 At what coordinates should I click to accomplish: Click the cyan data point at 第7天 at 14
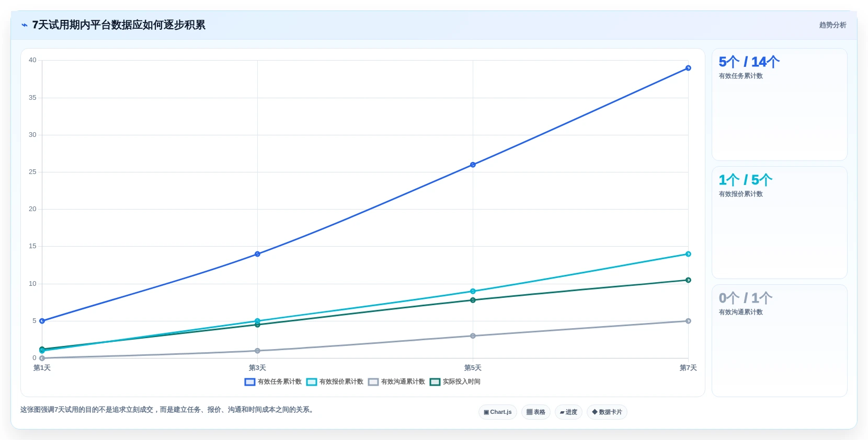click(x=688, y=254)
